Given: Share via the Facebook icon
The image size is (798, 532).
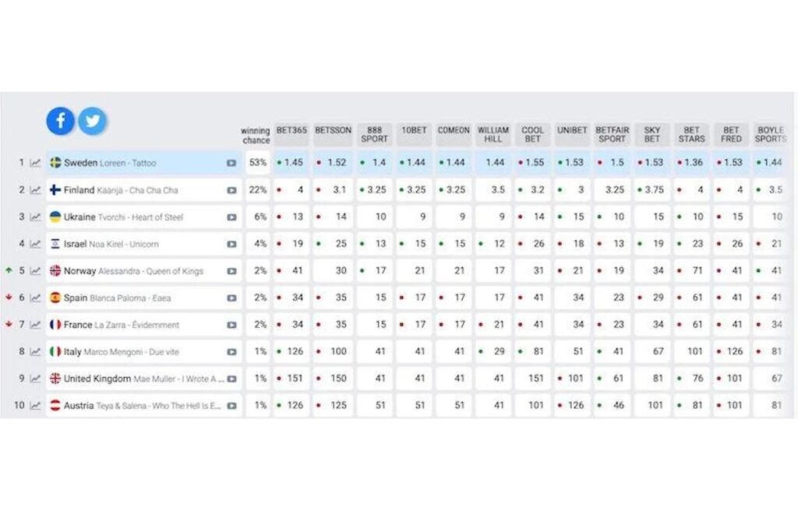Looking at the screenshot, I should 61,121.
